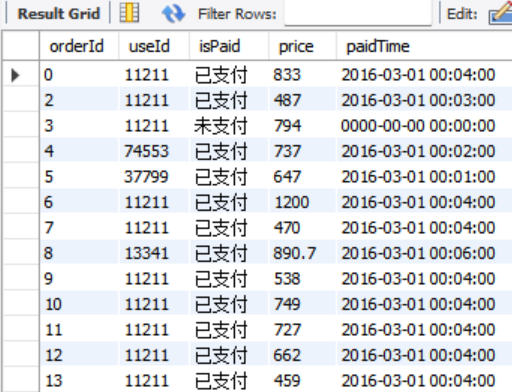Select the orderId cell 2
This screenshot has height=392, width=512.
[79, 100]
